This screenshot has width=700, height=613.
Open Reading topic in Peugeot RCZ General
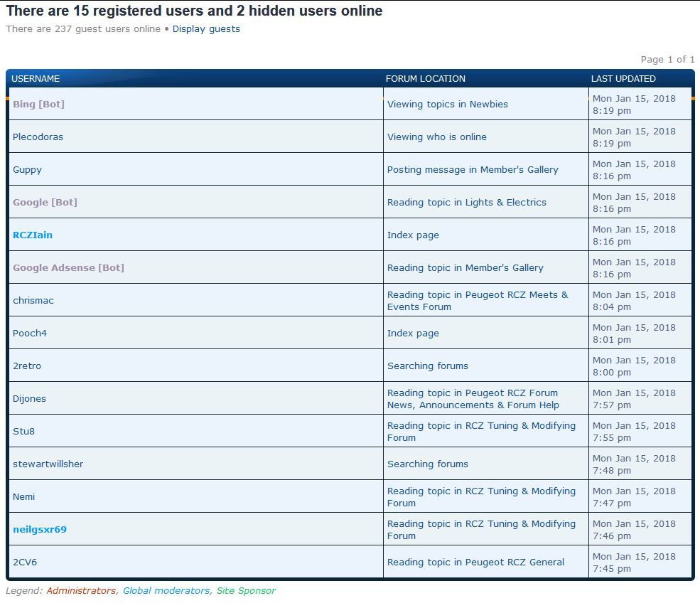tap(475, 563)
